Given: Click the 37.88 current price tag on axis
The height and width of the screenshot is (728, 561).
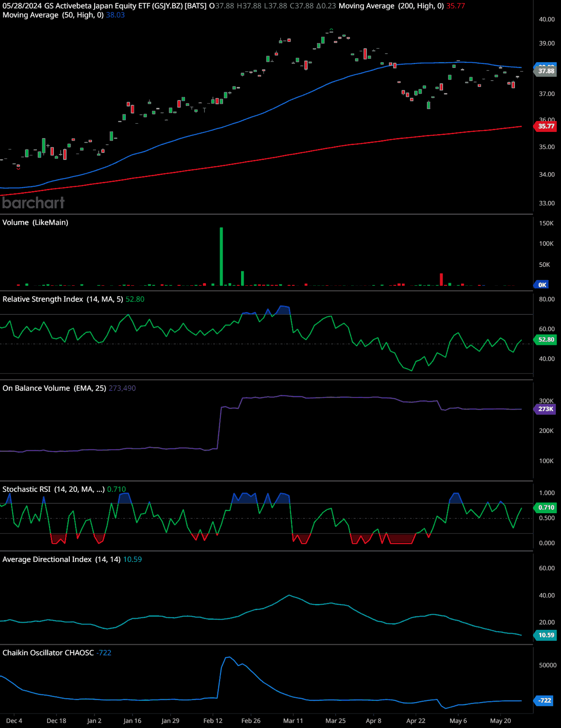Looking at the screenshot, I should tap(546, 71).
